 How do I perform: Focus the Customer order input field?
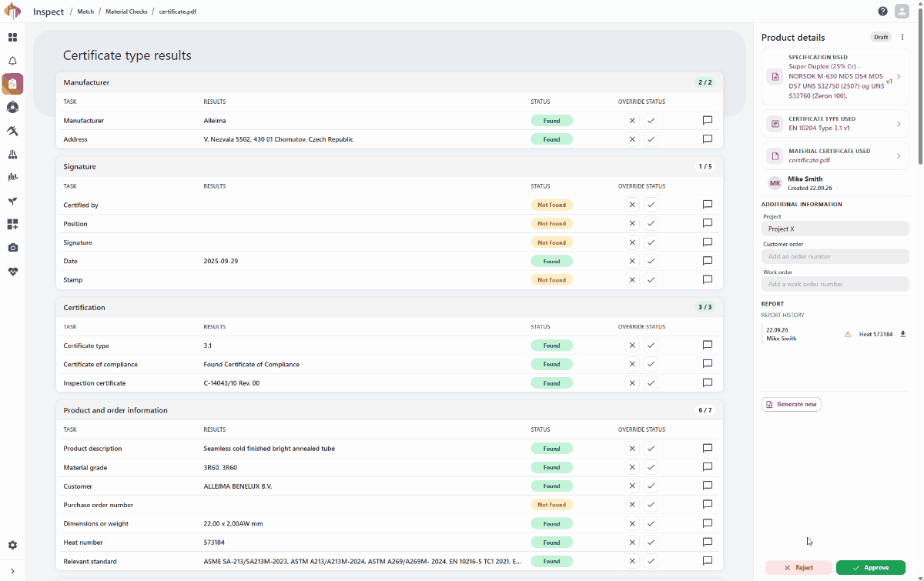pos(835,256)
